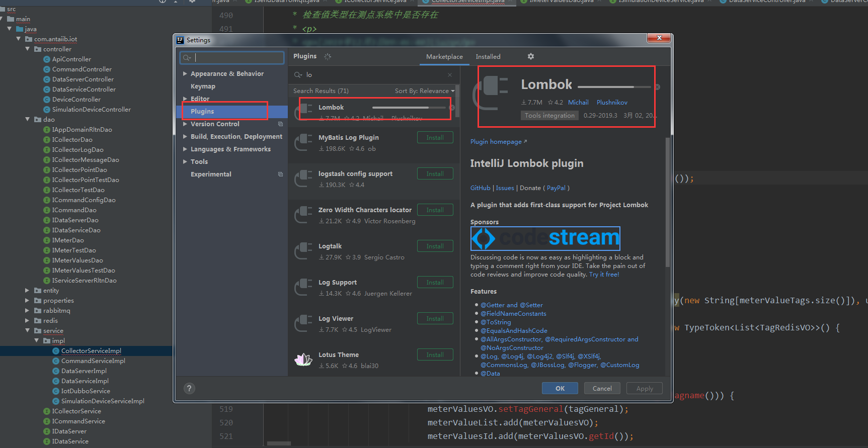The width and height of the screenshot is (868, 448).
Task: Click the Lotus Theme plugin icon
Action: pos(303,360)
